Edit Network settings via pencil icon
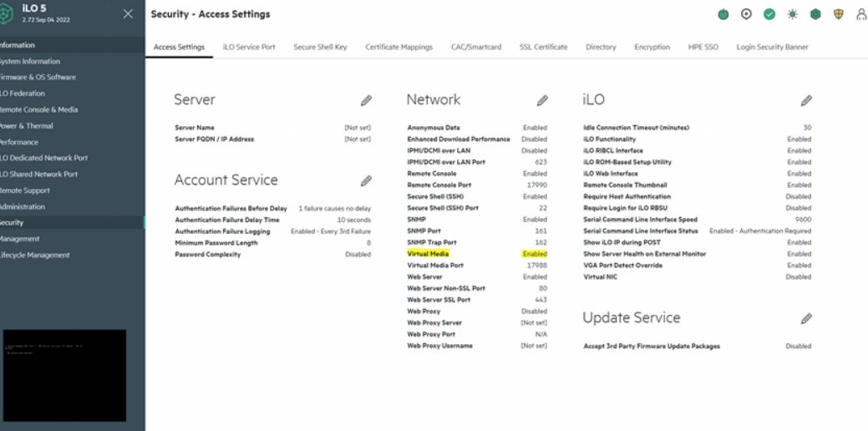 [x=542, y=101]
